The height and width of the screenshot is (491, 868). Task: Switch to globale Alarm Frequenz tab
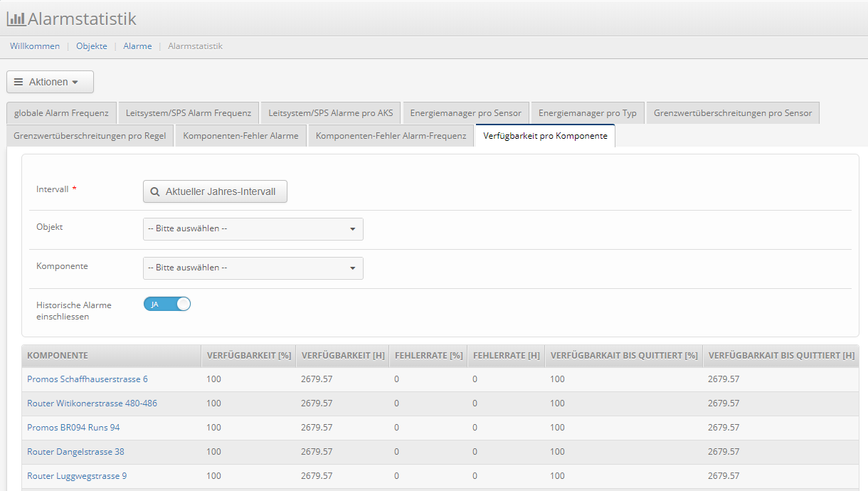[61, 113]
